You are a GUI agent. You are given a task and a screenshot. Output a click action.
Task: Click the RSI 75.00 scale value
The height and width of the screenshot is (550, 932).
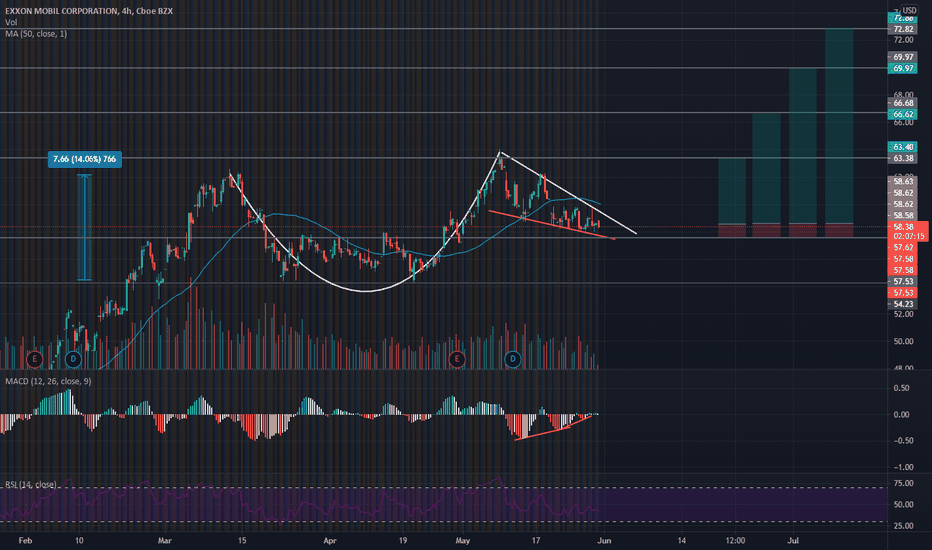point(903,483)
